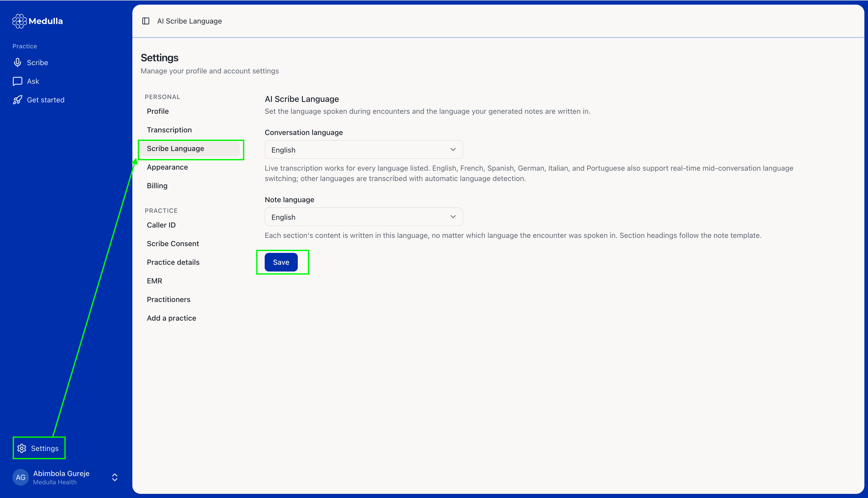Screen dimensions: 868x498
Task: Click the AI Scribe Language breadcrumb title
Action: (x=189, y=21)
